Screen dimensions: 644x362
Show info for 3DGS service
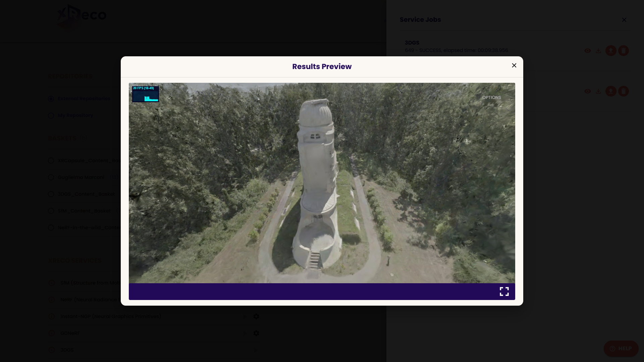click(52, 350)
